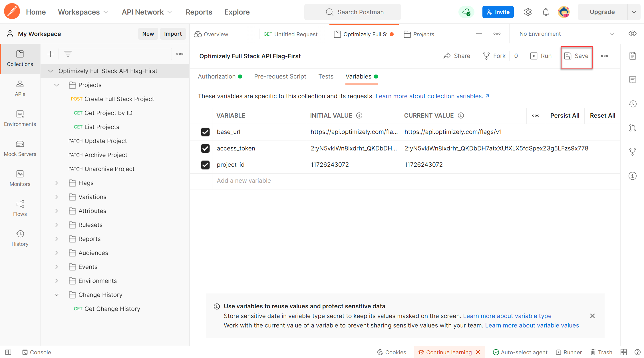Viewport: 644px width, 358px height.
Task: Select the Collections sidebar icon
Action: (20, 59)
